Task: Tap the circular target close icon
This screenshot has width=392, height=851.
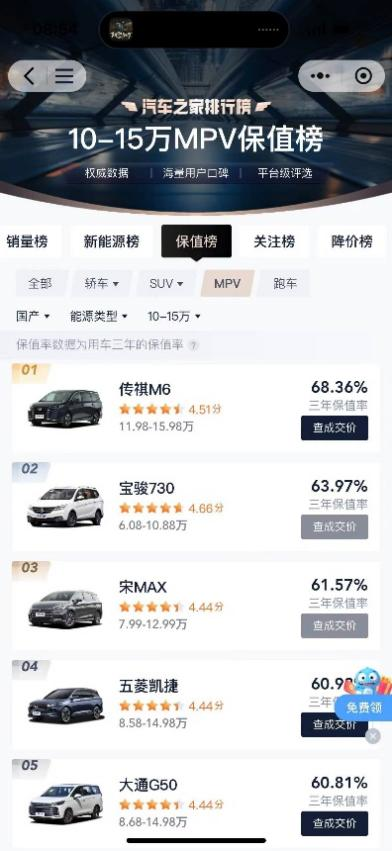Action: click(363, 75)
